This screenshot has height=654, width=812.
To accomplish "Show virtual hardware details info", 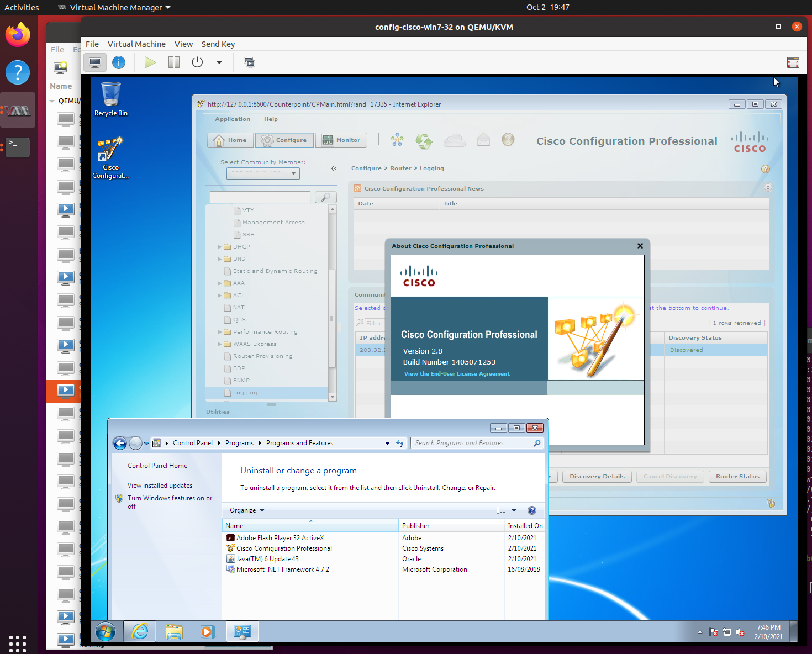I will pyautogui.click(x=119, y=62).
